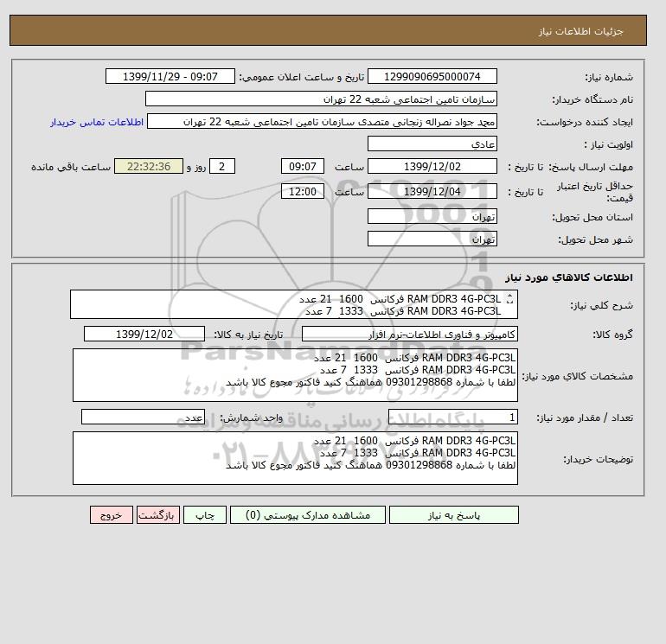Image resolution: width=666 pixels, height=644 pixels.
Task: Click the 'ساعت باقی مانده' label
Action: click(x=71, y=167)
